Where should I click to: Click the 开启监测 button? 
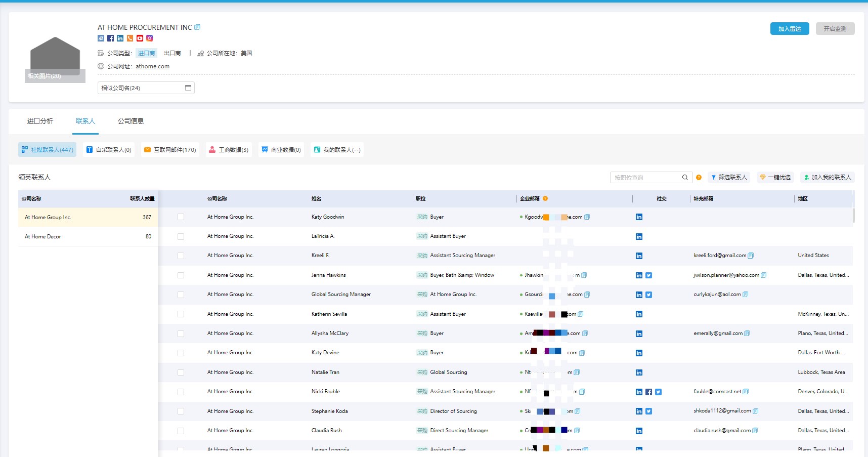point(835,29)
